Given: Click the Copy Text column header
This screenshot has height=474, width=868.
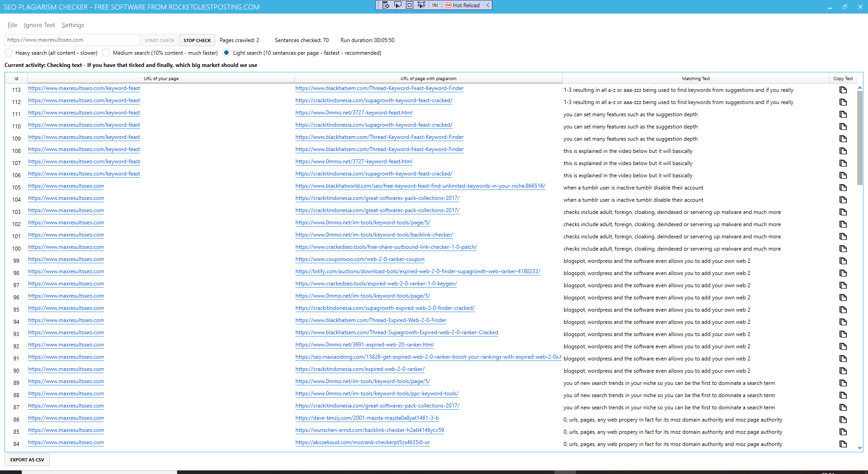Looking at the screenshot, I should 843,78.
